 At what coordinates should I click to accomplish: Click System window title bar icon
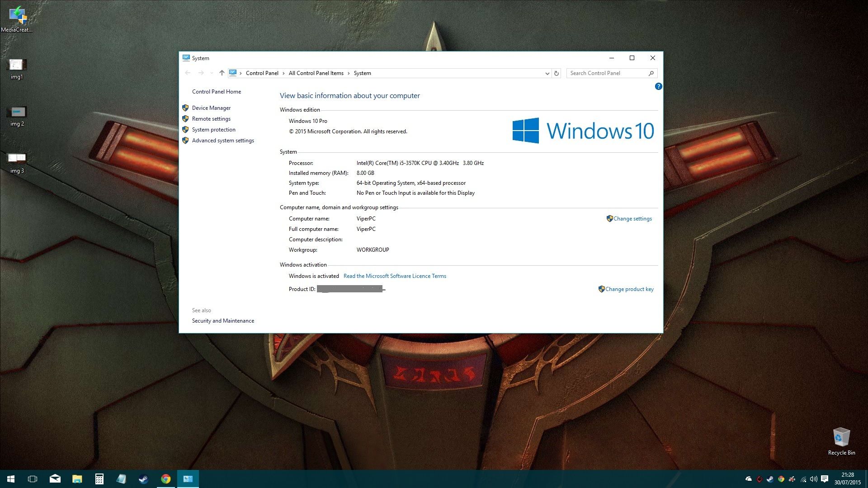click(186, 58)
